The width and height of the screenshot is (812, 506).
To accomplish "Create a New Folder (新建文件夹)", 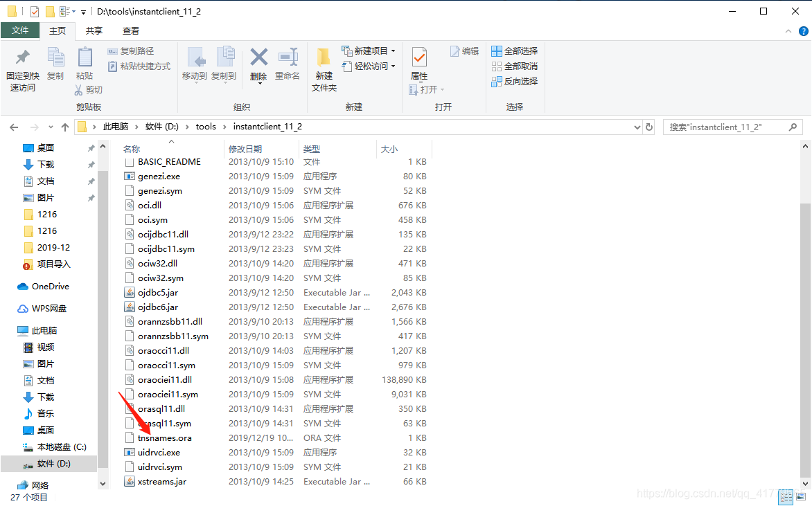I will point(324,71).
